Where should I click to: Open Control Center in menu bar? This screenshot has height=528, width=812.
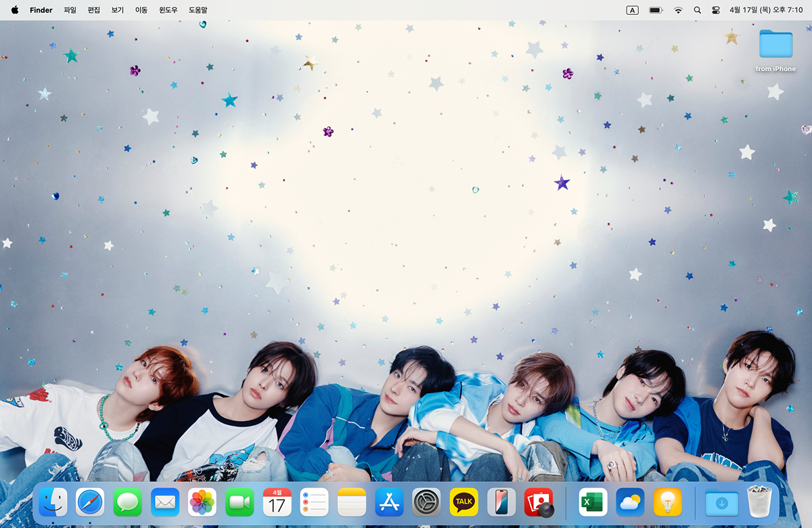(x=717, y=10)
